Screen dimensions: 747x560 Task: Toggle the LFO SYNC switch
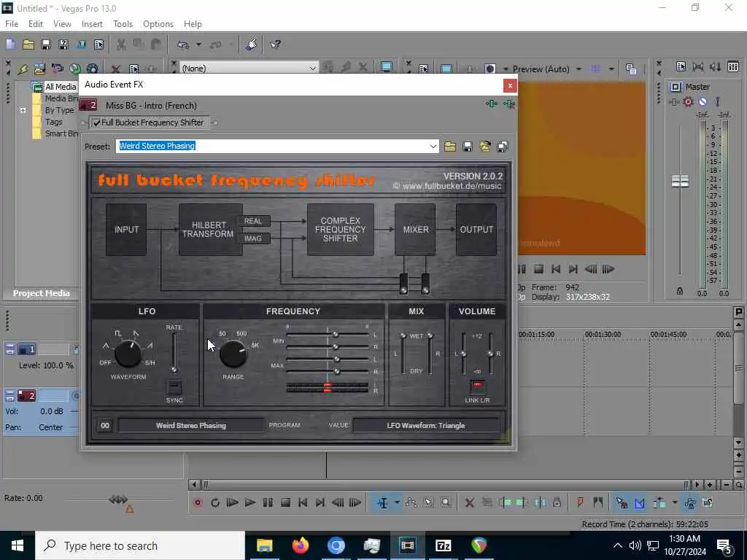(x=174, y=386)
